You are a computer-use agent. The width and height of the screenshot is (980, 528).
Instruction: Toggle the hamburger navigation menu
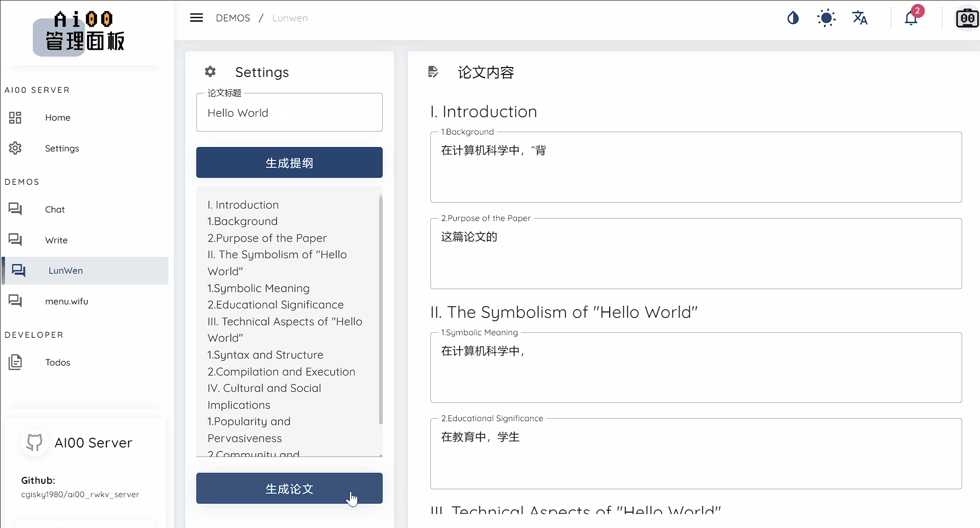[196, 18]
